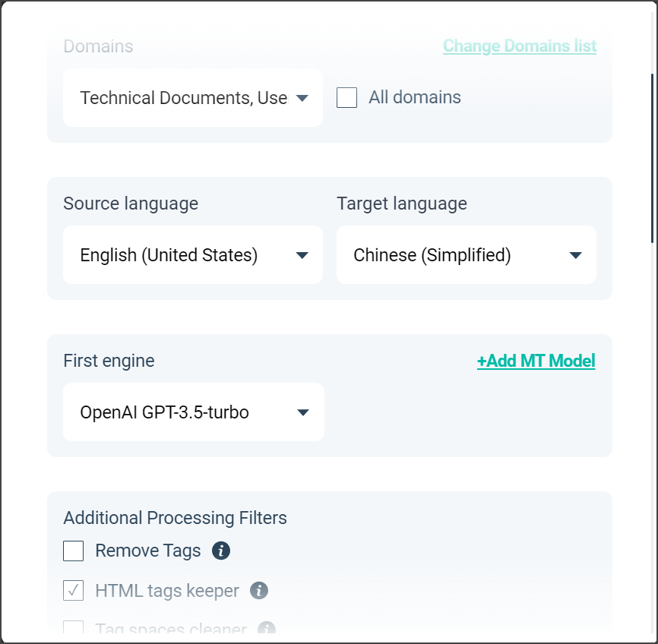This screenshot has width=658, height=644.
Task: Click the info icon beside Tag spaces cleaner
Action: (266, 629)
